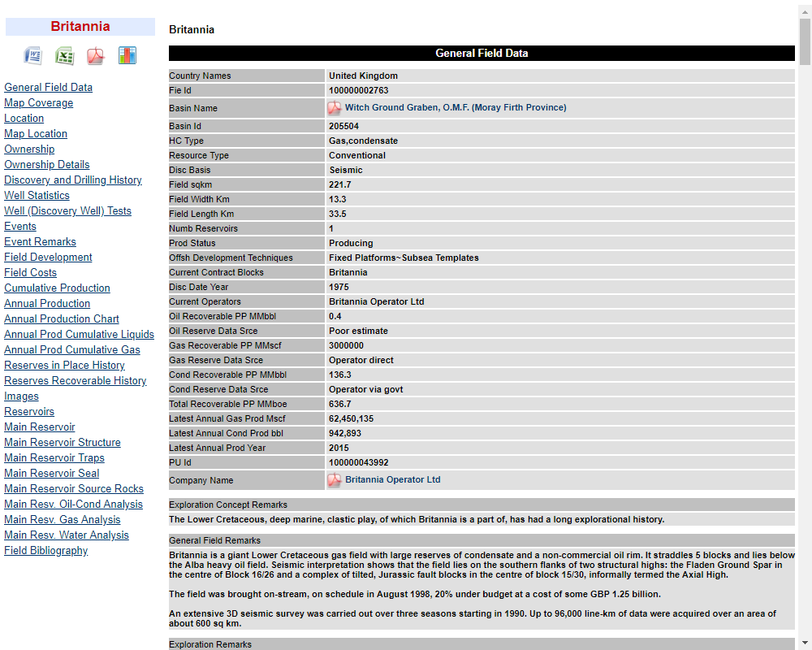The width and height of the screenshot is (812, 650).
Task: Click the vertical scrollbar thumb
Action: 806,41
